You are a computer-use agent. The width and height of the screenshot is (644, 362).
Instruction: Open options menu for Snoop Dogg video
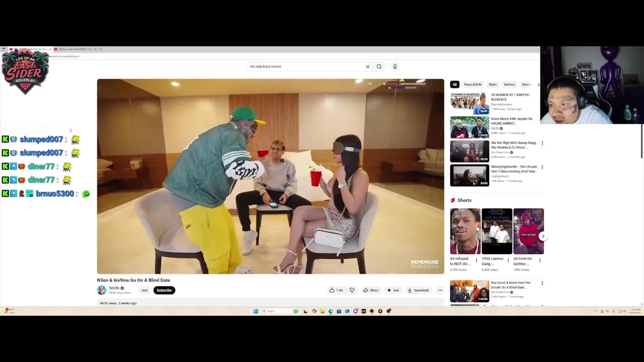coord(542,143)
